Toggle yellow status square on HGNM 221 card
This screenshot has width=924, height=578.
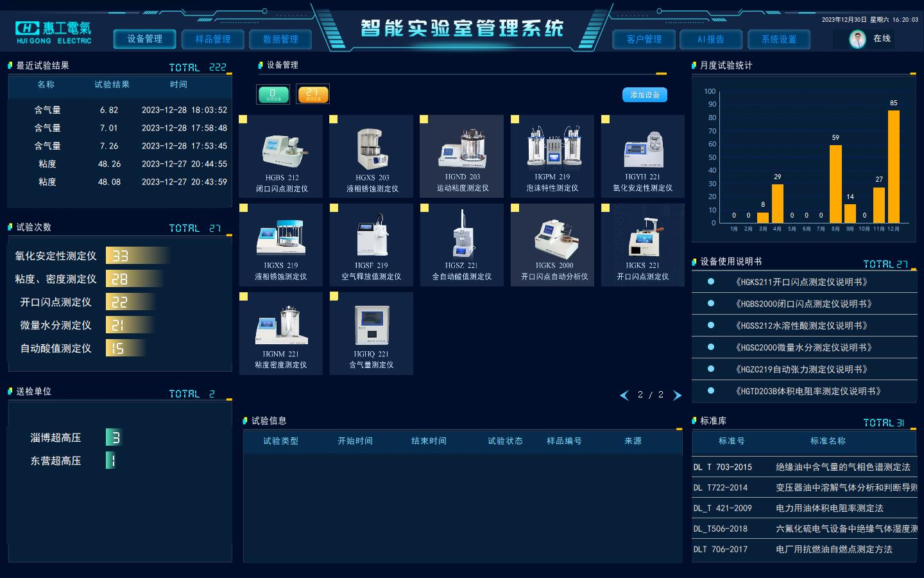click(x=243, y=296)
